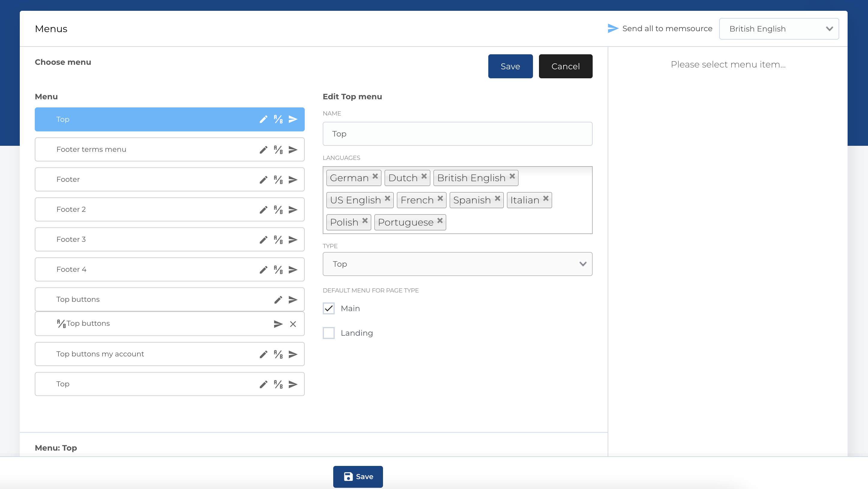868x489 pixels.
Task: Click A/B icon on Top buttons my account
Action: (x=278, y=354)
